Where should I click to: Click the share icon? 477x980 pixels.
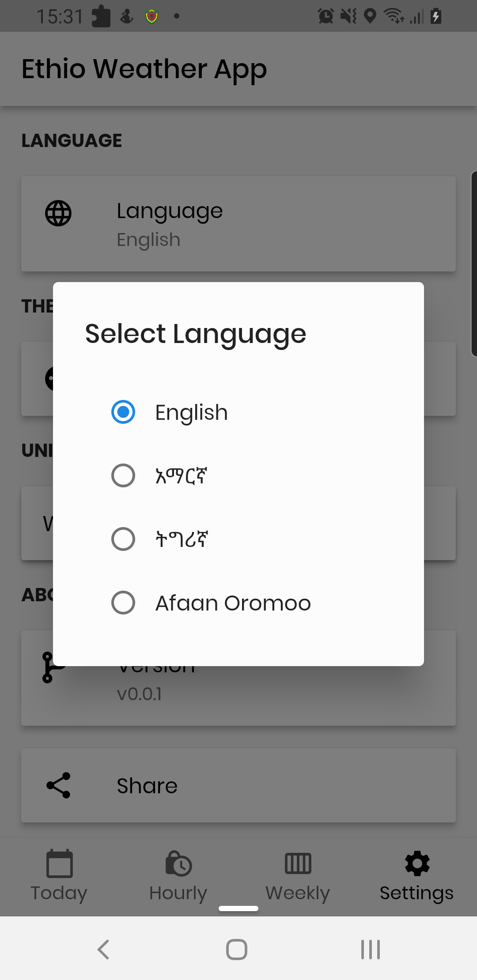tap(58, 785)
